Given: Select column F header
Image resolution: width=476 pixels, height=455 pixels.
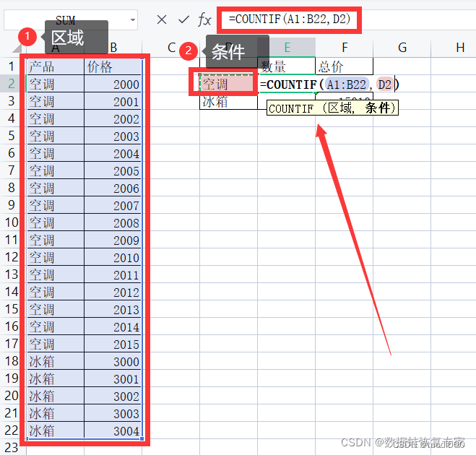Looking at the screenshot, I should pos(345,48).
